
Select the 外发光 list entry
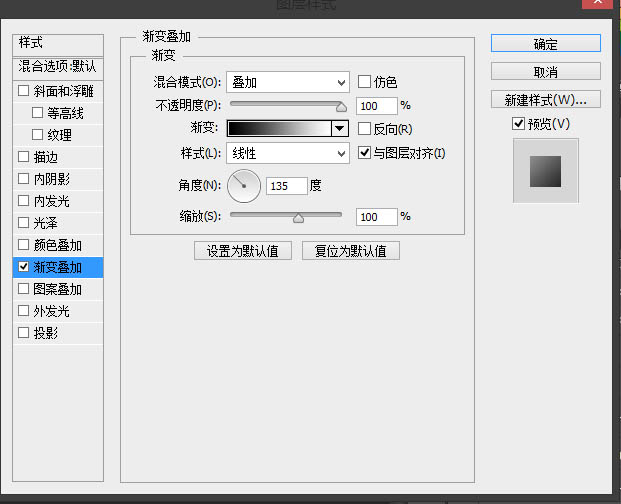(58, 311)
